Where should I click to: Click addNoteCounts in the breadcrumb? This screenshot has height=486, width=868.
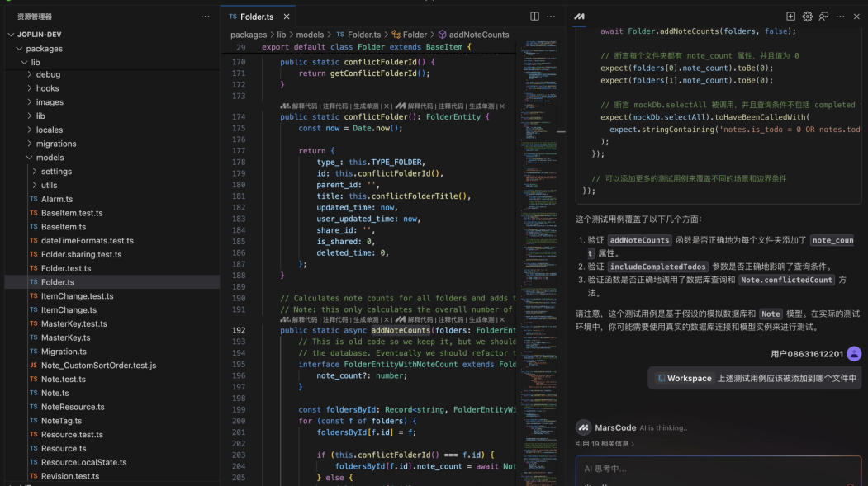(x=478, y=35)
